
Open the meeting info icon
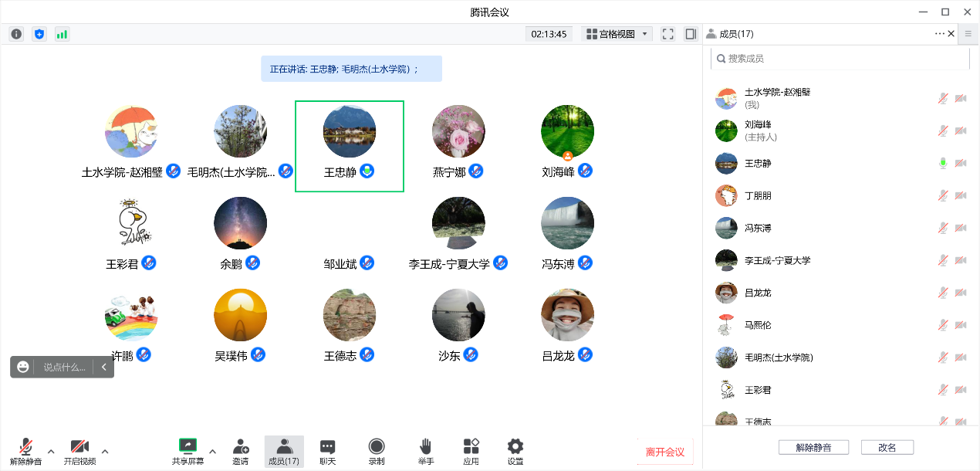tap(16, 34)
